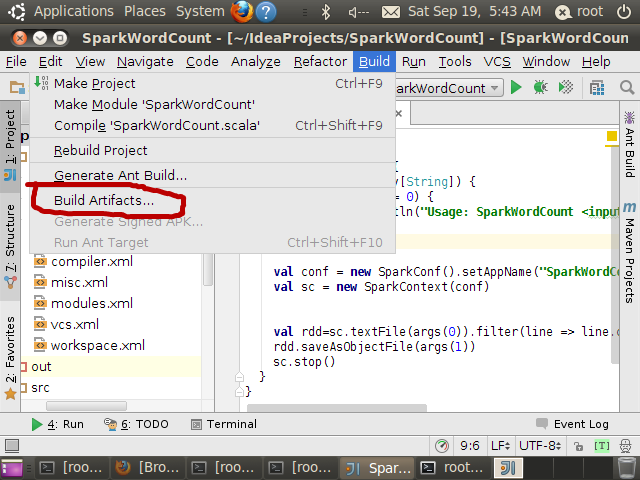Open the Navigate menu
This screenshot has height=480, width=640.
pyautogui.click(x=145, y=62)
